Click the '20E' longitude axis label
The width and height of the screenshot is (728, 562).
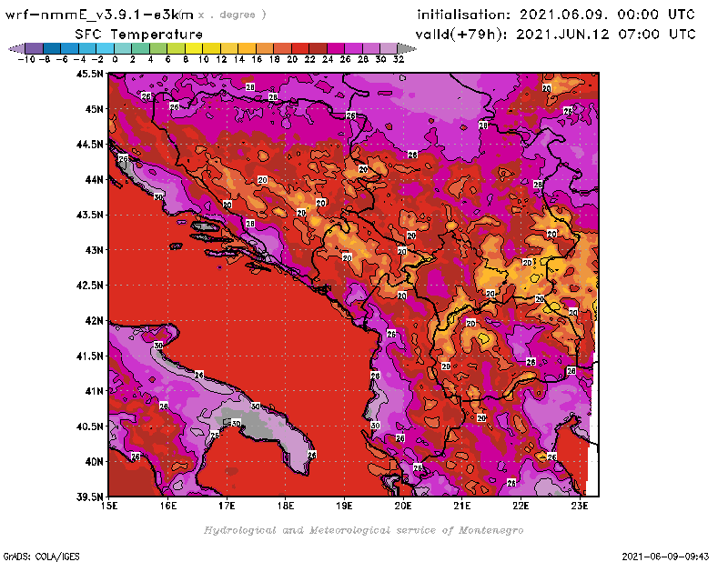[x=403, y=506]
